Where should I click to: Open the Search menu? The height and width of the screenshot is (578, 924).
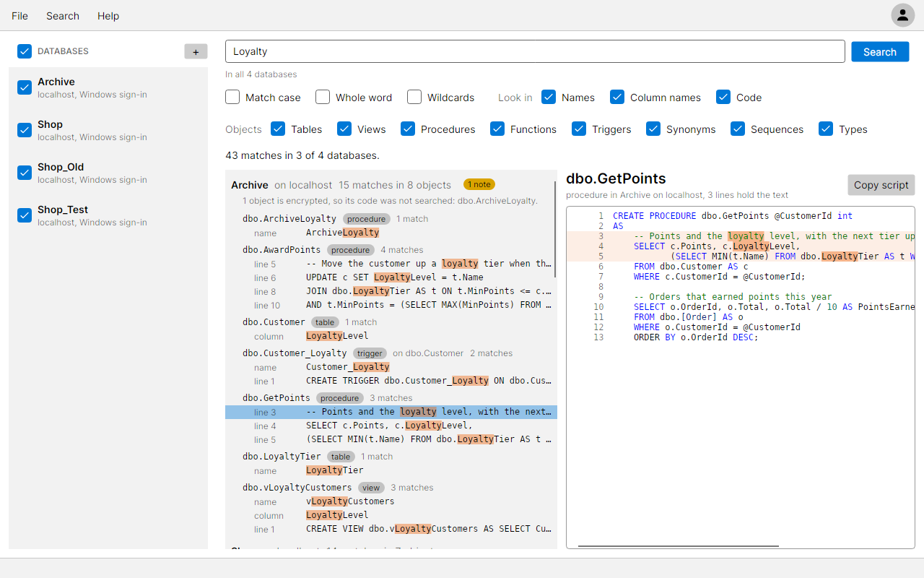(63, 16)
